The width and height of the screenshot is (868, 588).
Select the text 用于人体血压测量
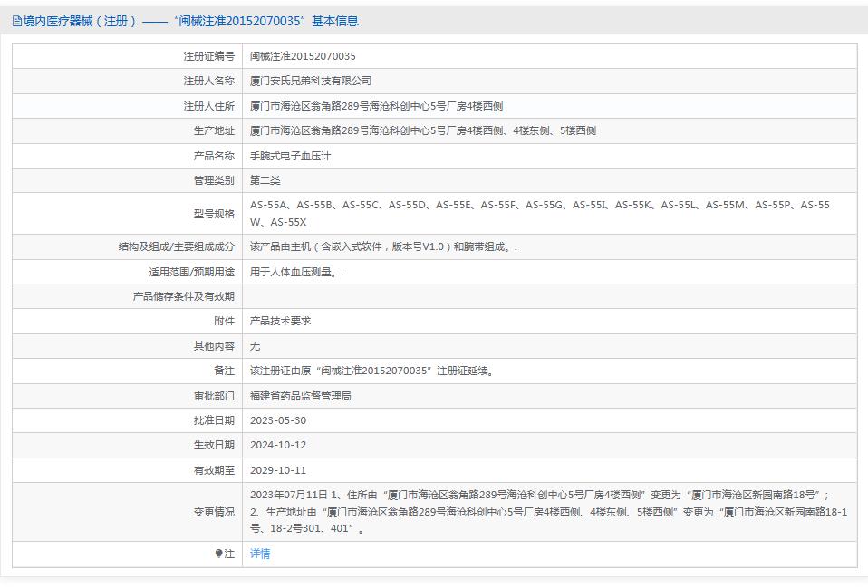296,272
